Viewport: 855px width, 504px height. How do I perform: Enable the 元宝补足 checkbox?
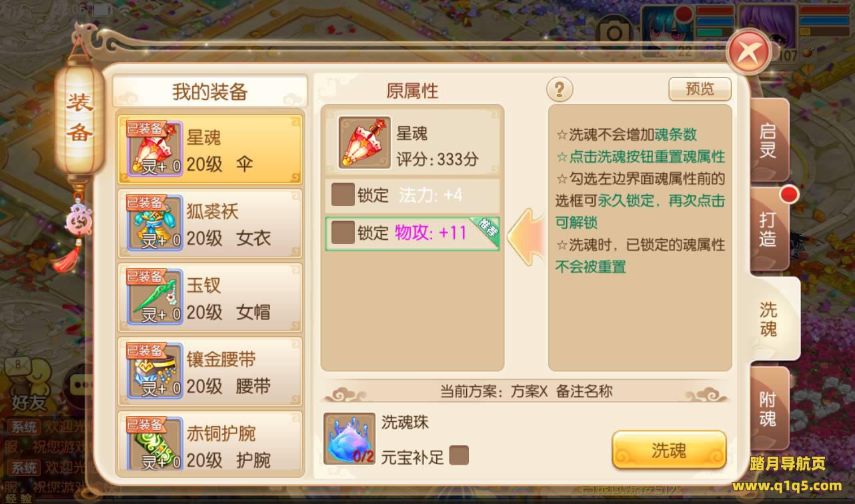tap(459, 455)
